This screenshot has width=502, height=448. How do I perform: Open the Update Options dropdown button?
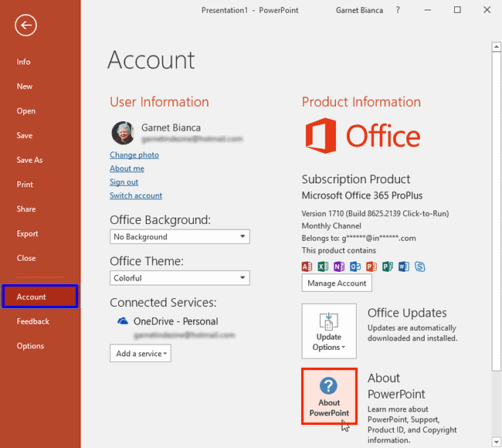pyautogui.click(x=329, y=331)
